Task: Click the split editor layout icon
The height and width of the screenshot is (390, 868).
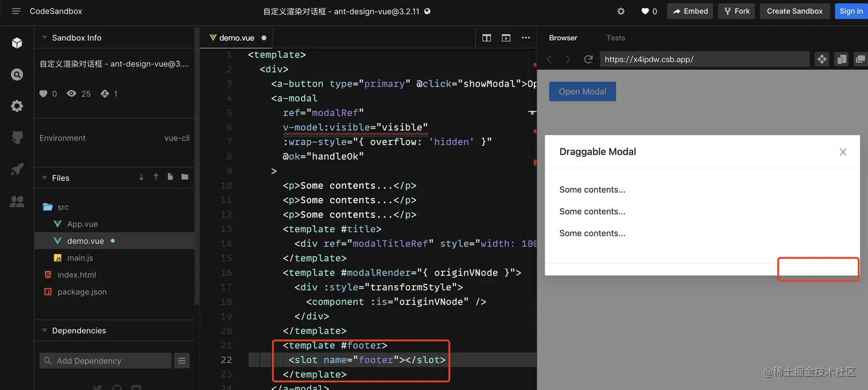Action: click(487, 38)
